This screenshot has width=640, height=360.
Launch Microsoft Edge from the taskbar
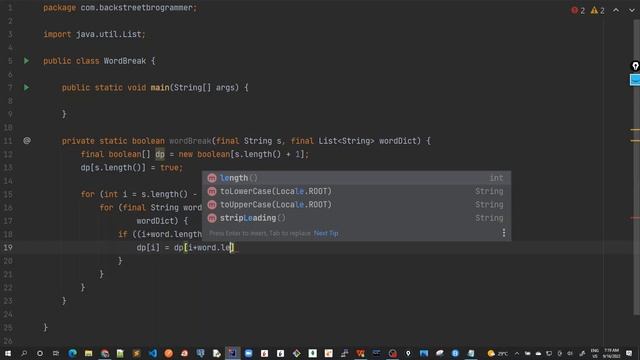point(73,353)
